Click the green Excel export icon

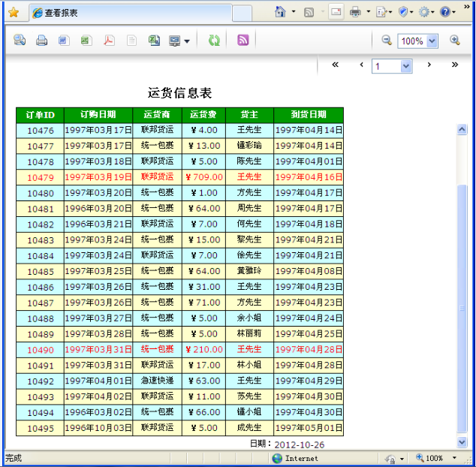[x=154, y=41]
